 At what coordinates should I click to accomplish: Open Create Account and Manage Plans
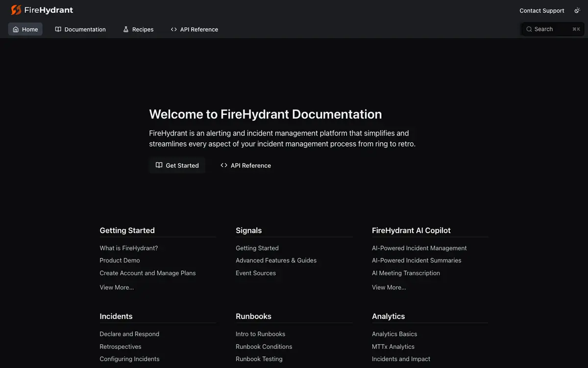[x=148, y=273]
